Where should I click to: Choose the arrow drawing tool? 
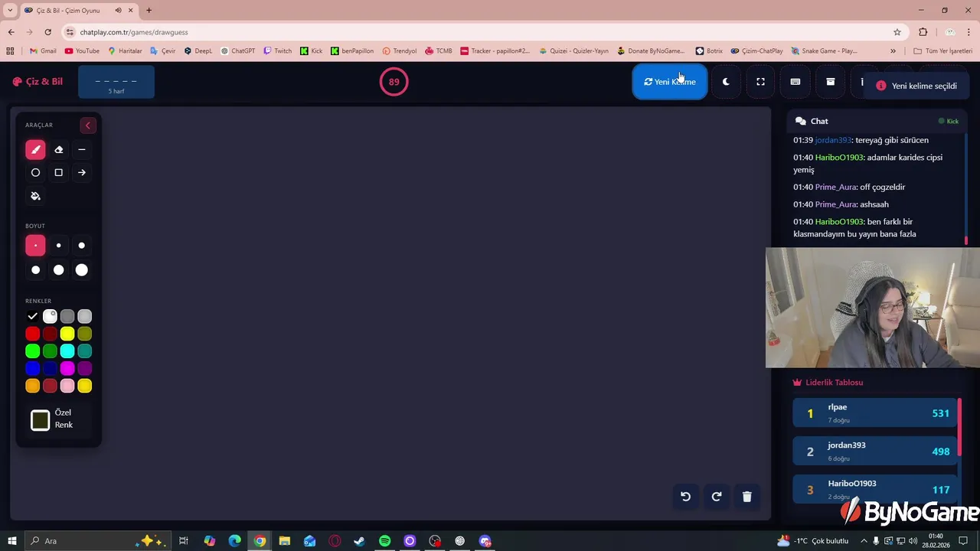(x=82, y=173)
